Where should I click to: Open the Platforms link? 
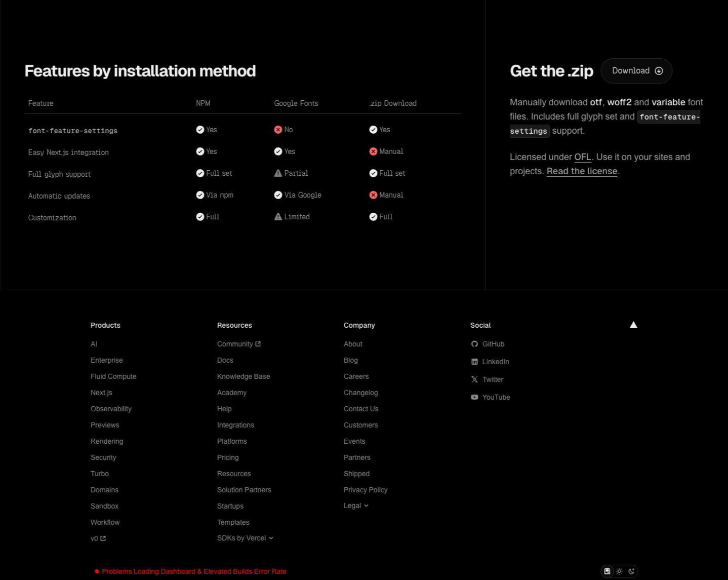point(232,441)
